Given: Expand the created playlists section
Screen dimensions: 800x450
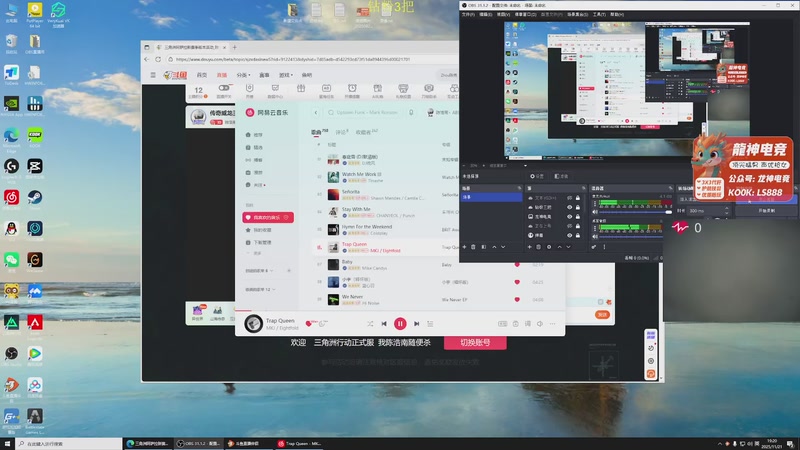Looking at the screenshot, I should pos(259,270).
